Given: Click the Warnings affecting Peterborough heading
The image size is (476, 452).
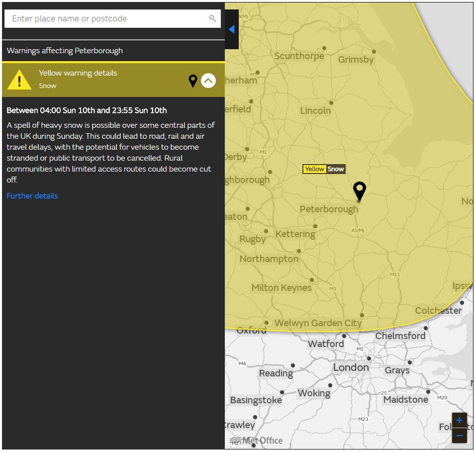Looking at the screenshot, I should (x=65, y=51).
